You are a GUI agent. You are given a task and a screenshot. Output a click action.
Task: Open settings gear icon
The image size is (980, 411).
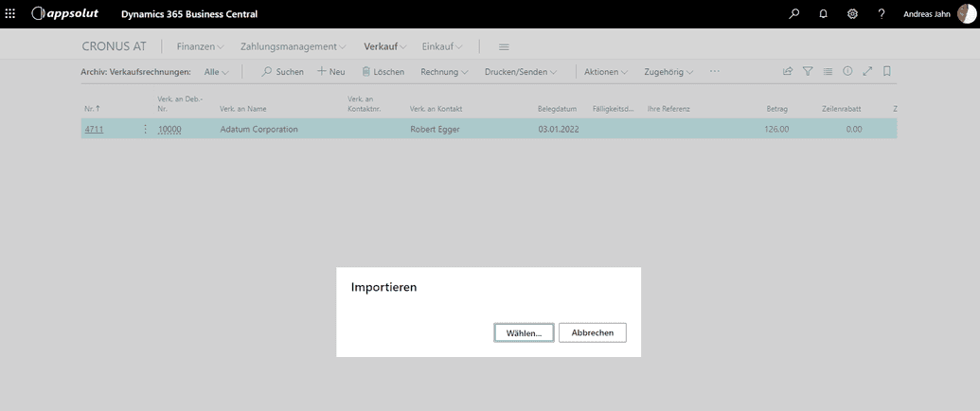[852, 14]
